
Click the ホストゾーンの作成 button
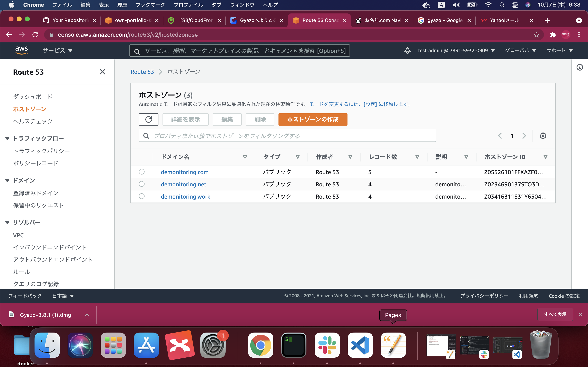(313, 119)
